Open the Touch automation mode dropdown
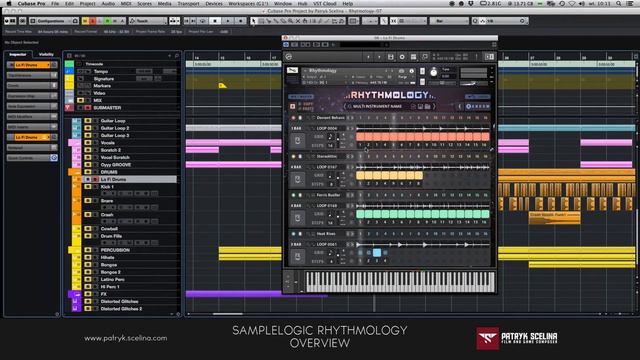Screen dimensions: 640x360 tap(148, 20)
